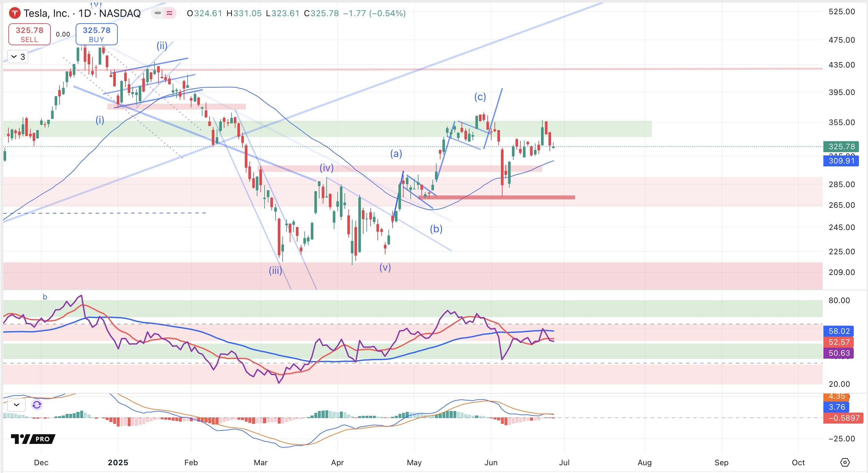Click the orange 4.35 signal value tag

pos(837,396)
